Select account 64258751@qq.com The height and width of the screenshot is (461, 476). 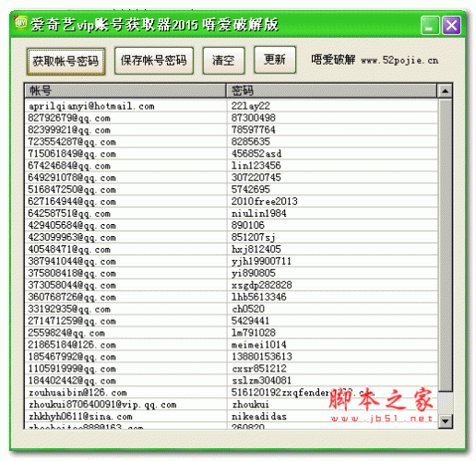click(x=69, y=214)
